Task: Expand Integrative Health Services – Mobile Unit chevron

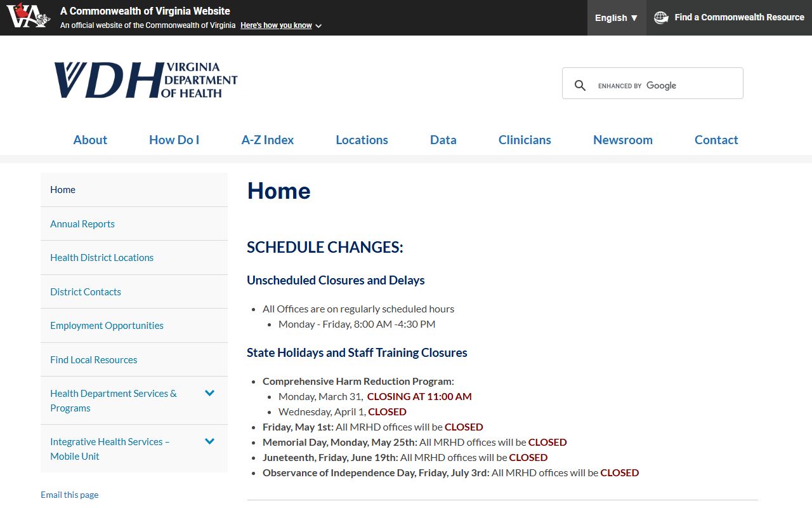Action: click(210, 441)
